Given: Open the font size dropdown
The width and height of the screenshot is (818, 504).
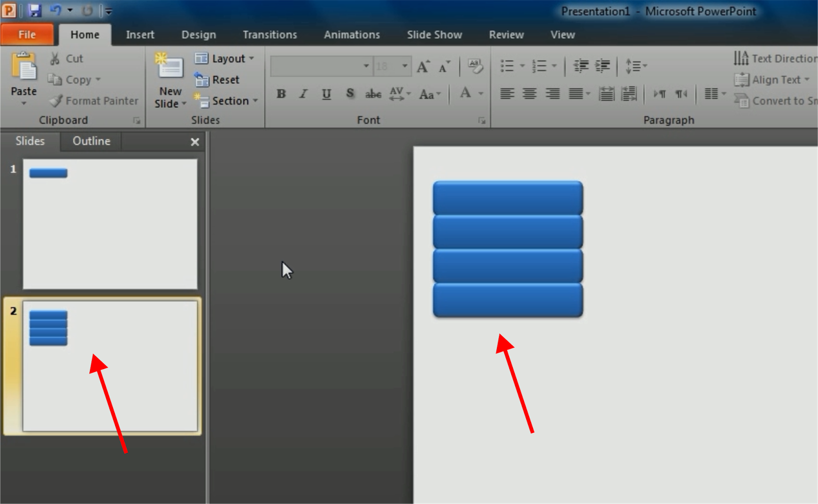Looking at the screenshot, I should tap(404, 66).
